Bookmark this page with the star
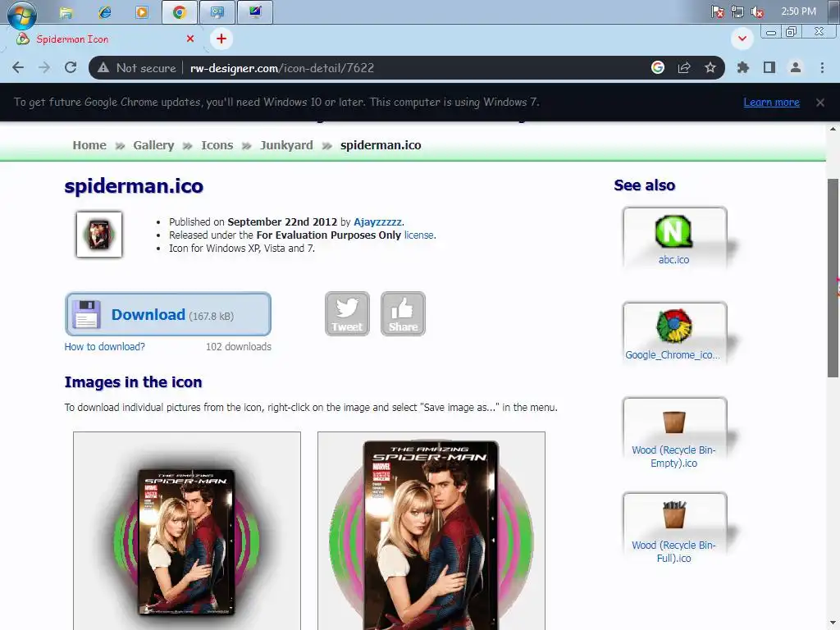Viewport: 840px width, 630px height. point(710,67)
